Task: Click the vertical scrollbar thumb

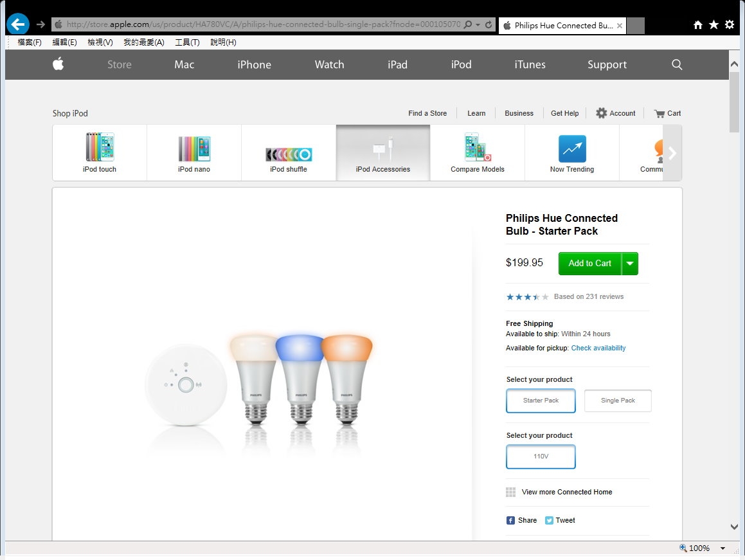Action: (734, 102)
